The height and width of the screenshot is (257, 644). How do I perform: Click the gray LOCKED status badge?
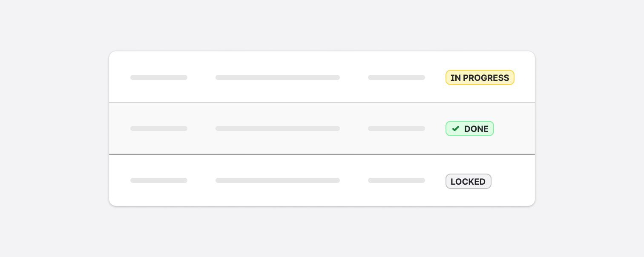pyautogui.click(x=468, y=181)
